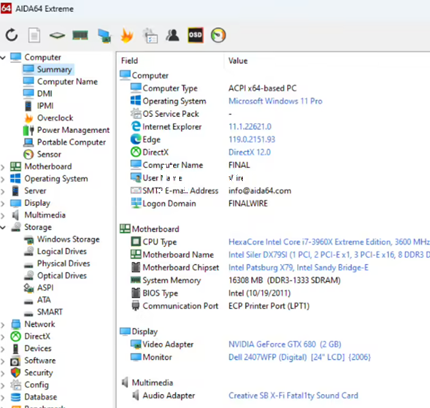
Task: Expand the Motherboard tree node
Action: (3, 167)
